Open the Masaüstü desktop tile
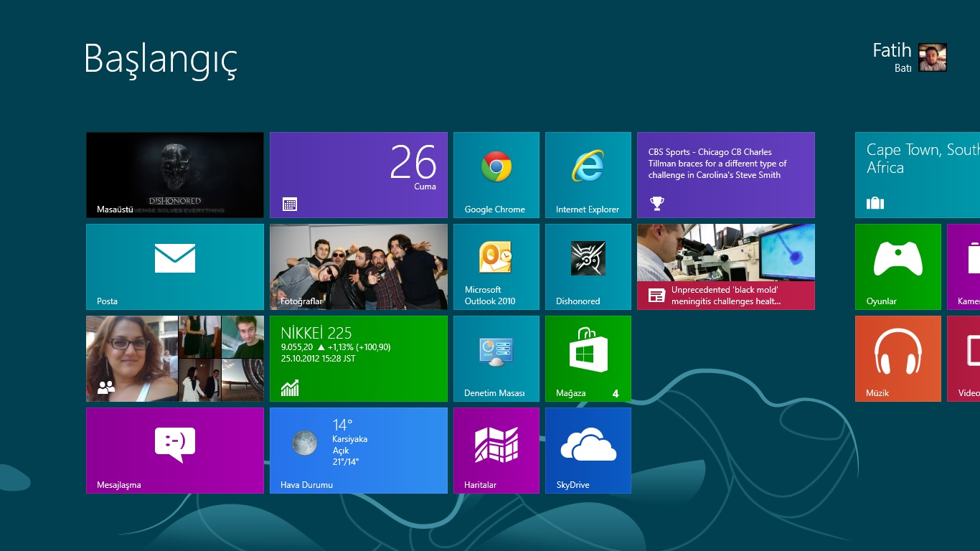980x551 pixels. pos(175,175)
